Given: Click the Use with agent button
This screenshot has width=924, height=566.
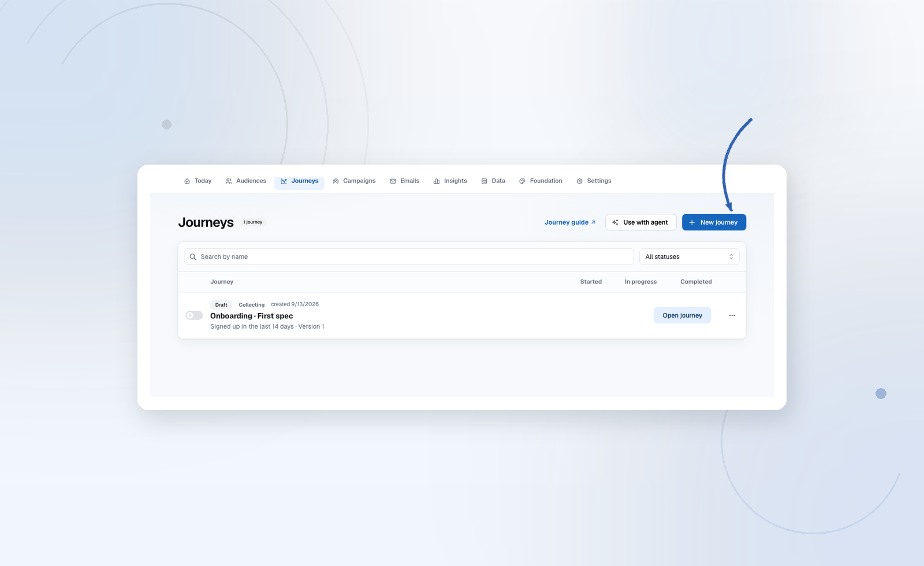Looking at the screenshot, I should tap(640, 222).
